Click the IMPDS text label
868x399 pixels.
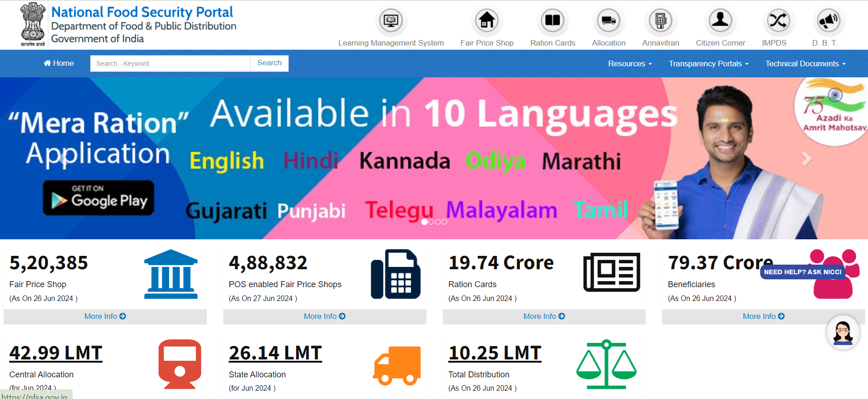tap(774, 43)
